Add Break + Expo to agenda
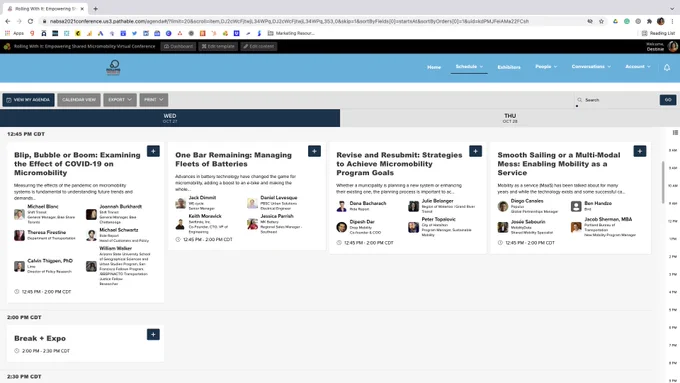The width and height of the screenshot is (680, 383). click(x=153, y=334)
